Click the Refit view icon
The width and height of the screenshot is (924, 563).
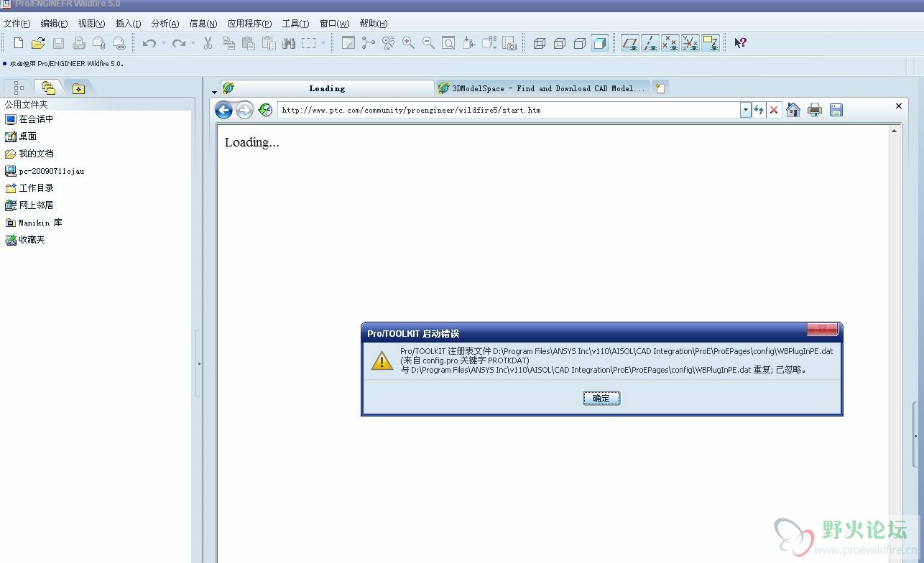(448, 43)
